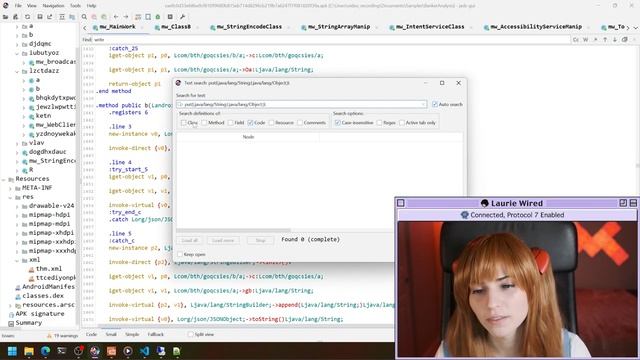Switch to the mw_IntentServiceClass tab
The width and height of the screenshot is (640, 360).
[430, 27]
